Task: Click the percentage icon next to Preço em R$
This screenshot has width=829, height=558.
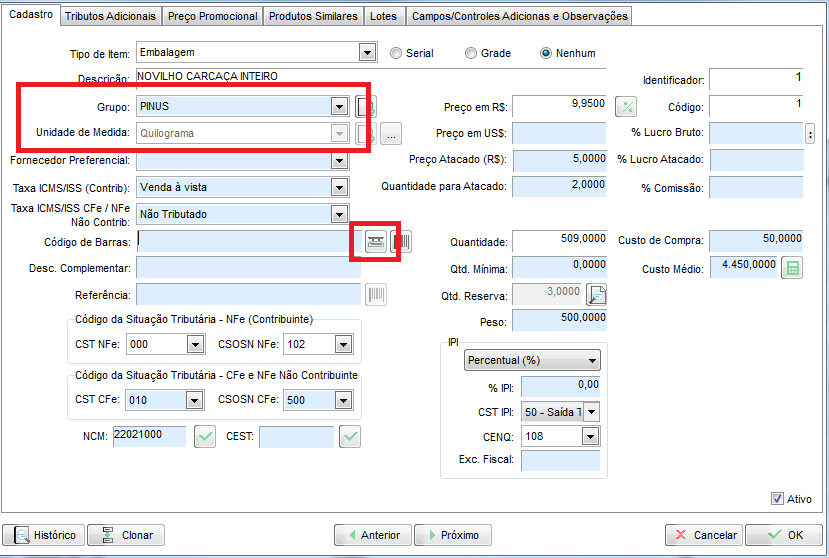Action: [x=625, y=107]
